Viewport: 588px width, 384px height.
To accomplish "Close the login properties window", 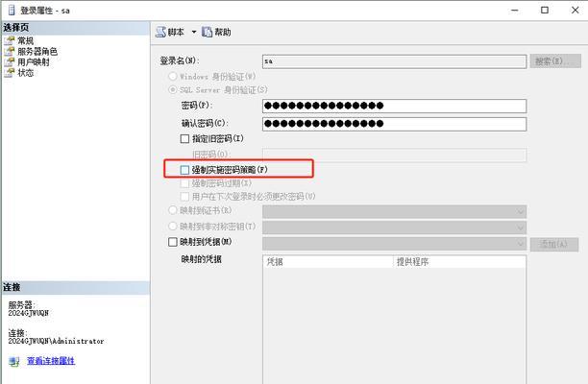I will 575,11.
